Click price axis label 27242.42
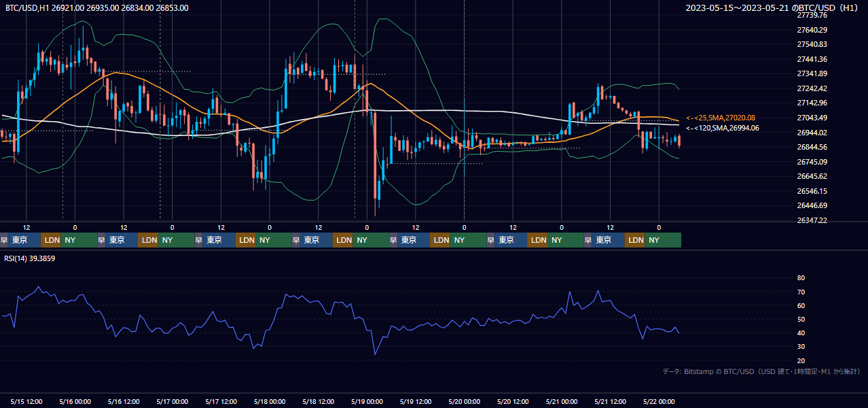Screen dimensions: 868x408 812,88
